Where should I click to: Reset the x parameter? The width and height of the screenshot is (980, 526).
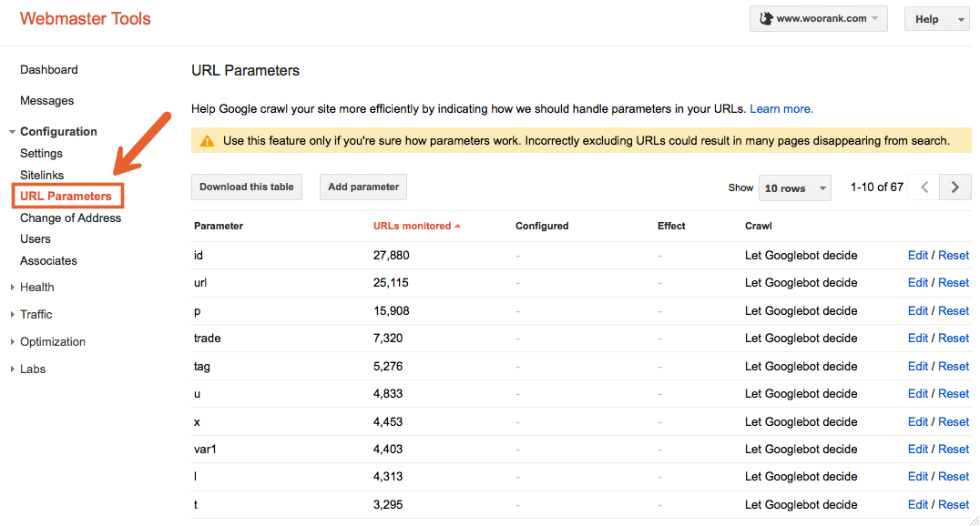[x=954, y=422]
